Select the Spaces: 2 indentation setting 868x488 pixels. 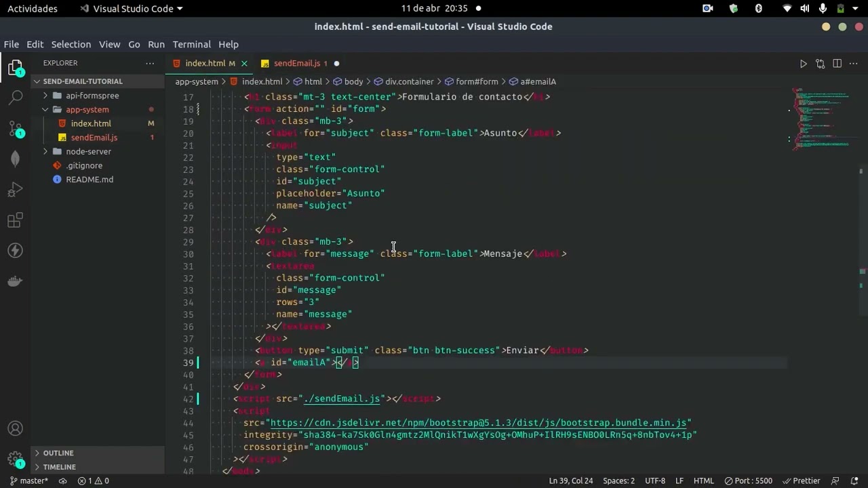pyautogui.click(x=619, y=481)
